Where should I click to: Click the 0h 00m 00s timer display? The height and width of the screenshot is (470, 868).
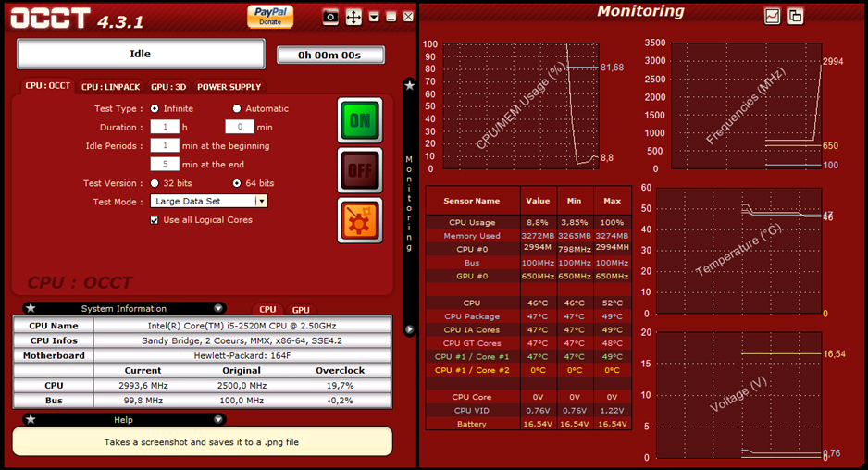click(330, 55)
